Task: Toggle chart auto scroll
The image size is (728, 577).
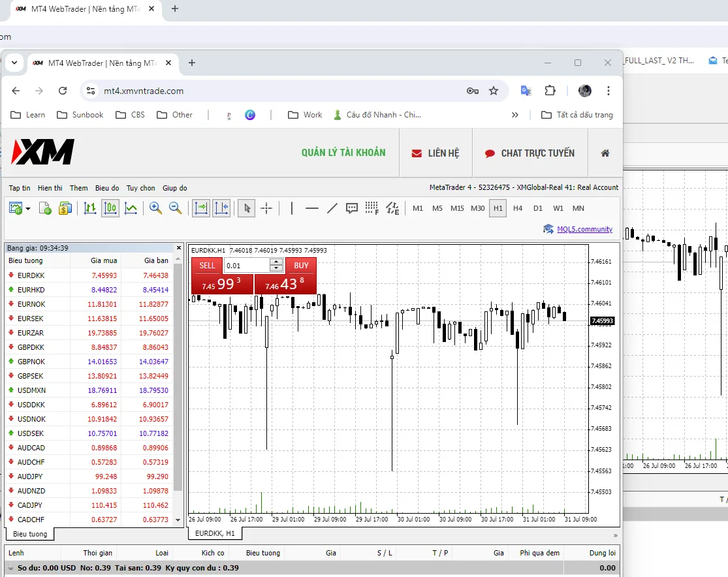Action: [x=201, y=208]
